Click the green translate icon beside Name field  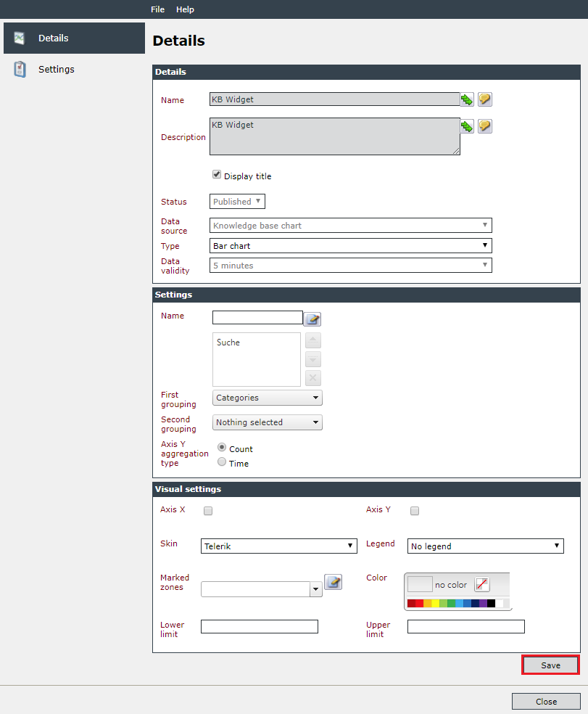point(467,99)
